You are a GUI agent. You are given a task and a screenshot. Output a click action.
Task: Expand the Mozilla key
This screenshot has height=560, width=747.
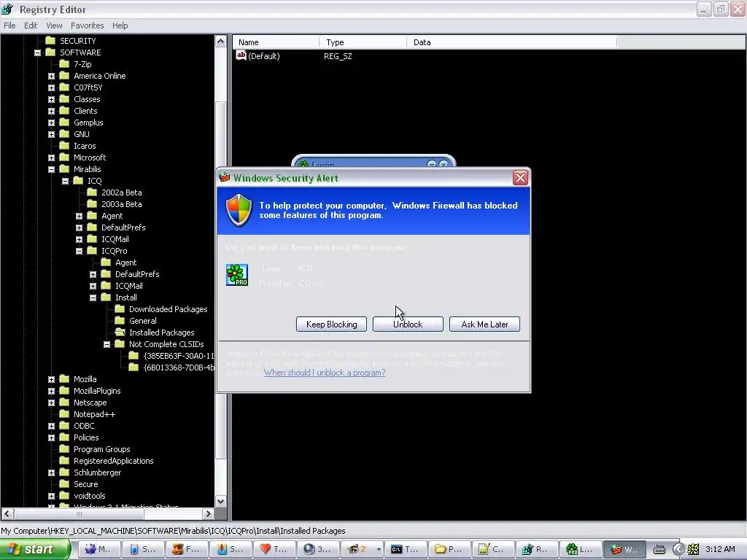(x=52, y=379)
